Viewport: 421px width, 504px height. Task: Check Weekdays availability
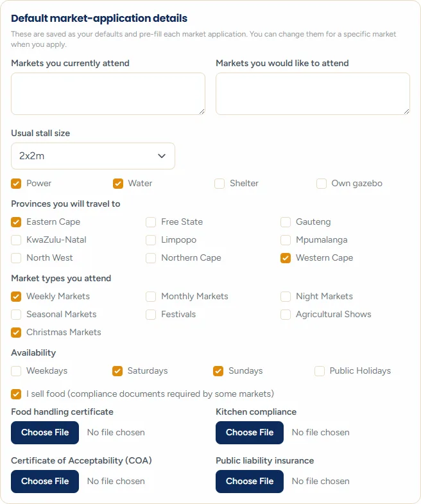tap(16, 371)
